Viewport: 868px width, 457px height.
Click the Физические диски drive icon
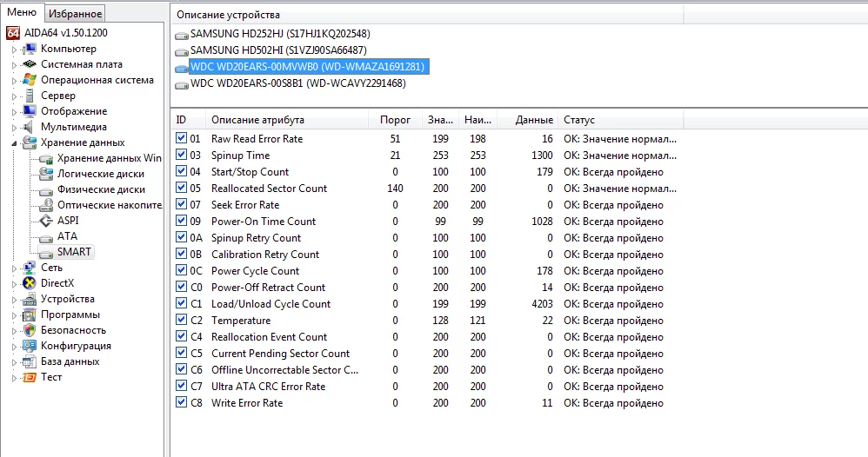46,189
